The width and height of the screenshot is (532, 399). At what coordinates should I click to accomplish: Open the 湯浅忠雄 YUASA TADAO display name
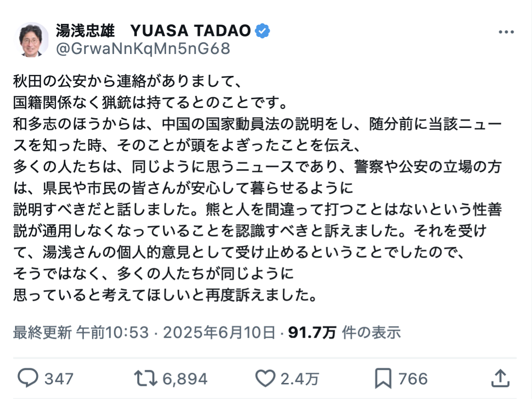pyautogui.click(x=153, y=31)
